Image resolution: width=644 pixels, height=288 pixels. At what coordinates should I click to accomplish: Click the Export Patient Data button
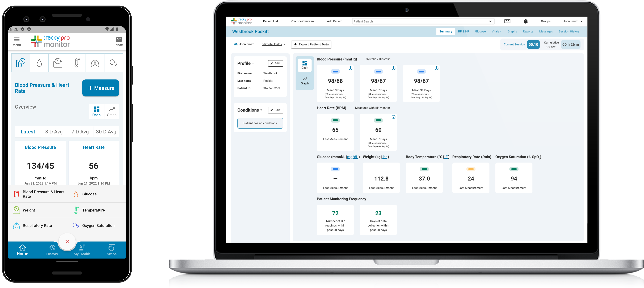pyautogui.click(x=311, y=45)
